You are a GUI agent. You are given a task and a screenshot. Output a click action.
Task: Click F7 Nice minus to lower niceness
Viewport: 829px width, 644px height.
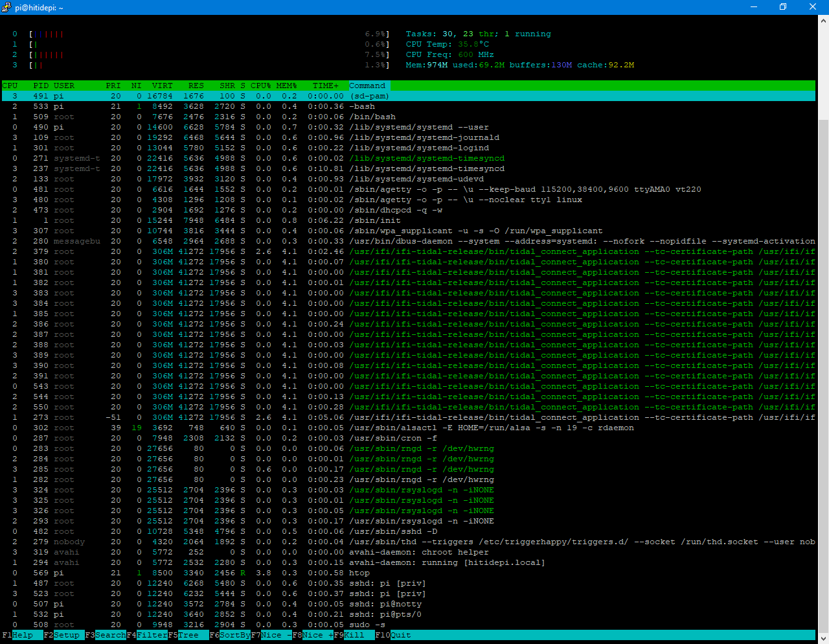pos(271,635)
